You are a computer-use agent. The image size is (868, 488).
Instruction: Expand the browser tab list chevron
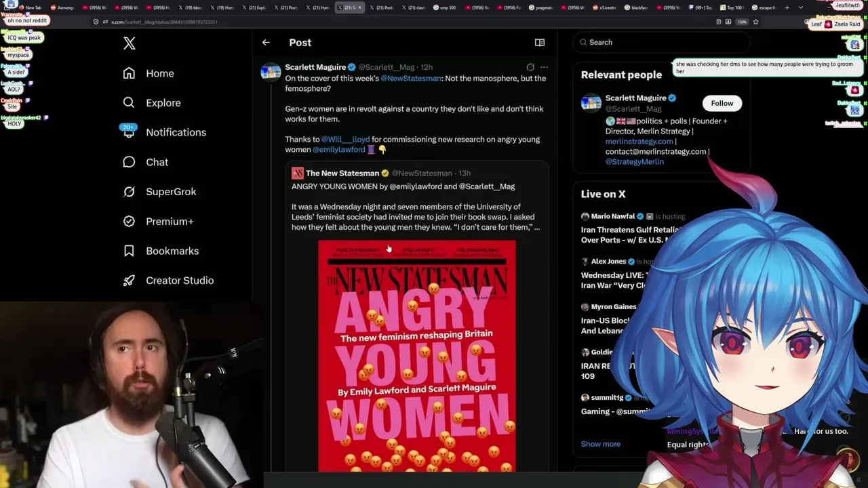[x=801, y=7]
